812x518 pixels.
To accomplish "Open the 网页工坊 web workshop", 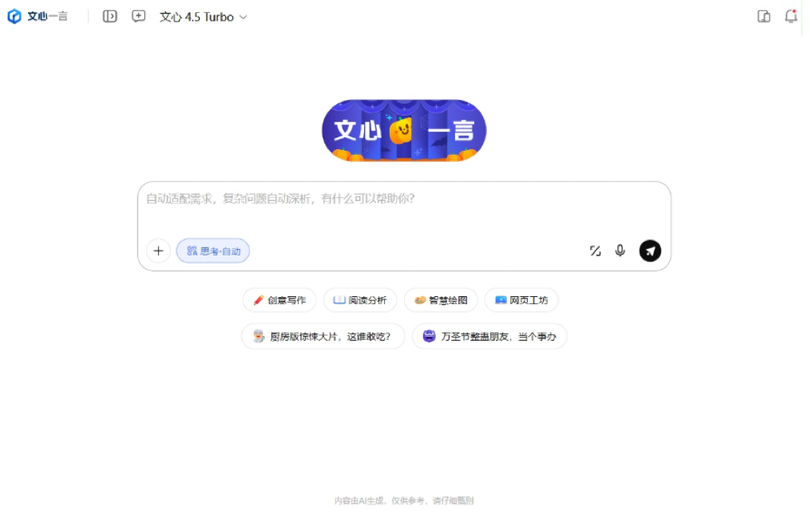I will click(x=521, y=300).
